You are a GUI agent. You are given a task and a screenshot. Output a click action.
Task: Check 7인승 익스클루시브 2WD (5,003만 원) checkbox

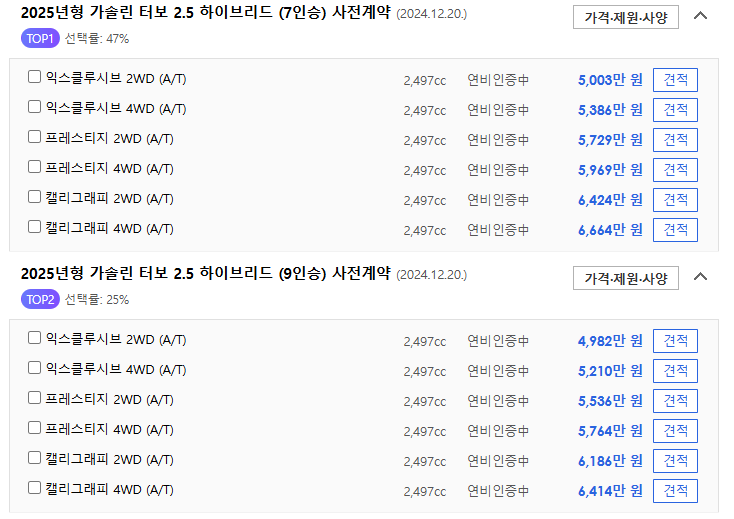34,76
